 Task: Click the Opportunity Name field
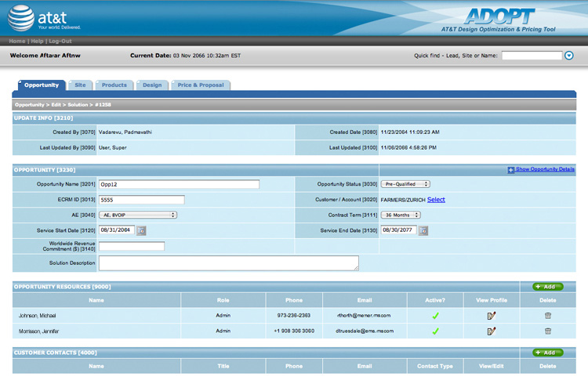pyautogui.click(x=179, y=184)
